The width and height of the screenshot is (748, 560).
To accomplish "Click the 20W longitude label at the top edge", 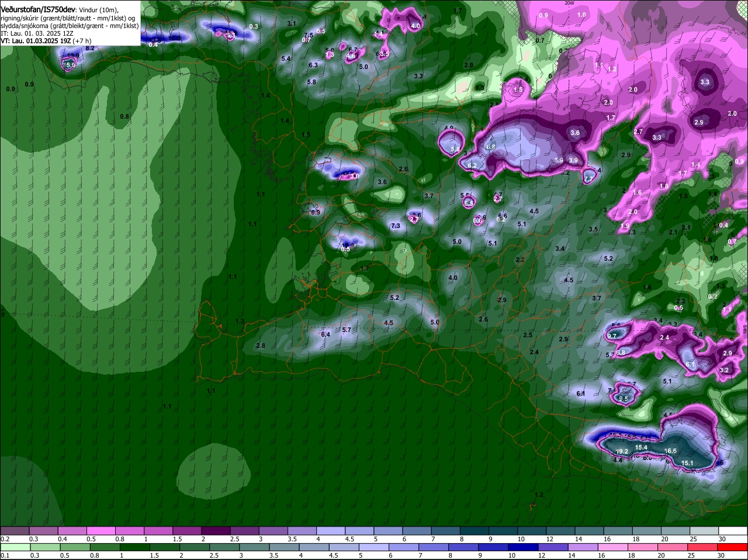I will click(570, 2).
